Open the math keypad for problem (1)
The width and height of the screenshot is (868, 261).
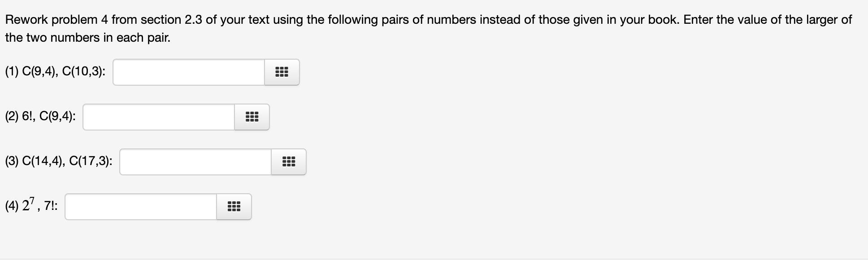point(282,72)
